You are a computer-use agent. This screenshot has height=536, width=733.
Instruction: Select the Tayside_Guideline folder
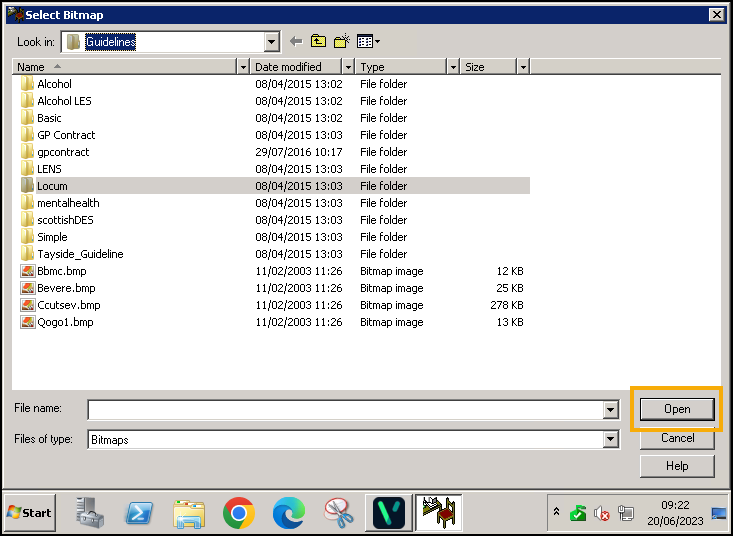[80, 254]
